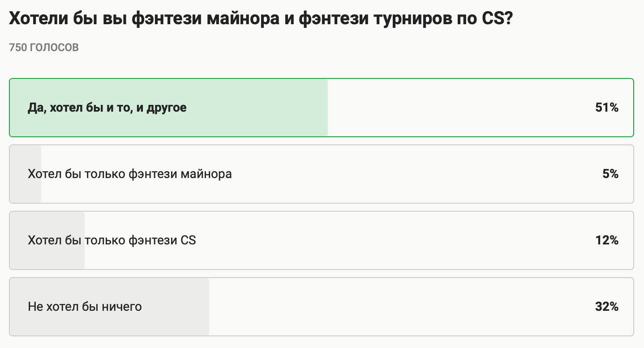644x348 pixels.
Task: Click the 32% result percentage
Action: click(x=606, y=307)
